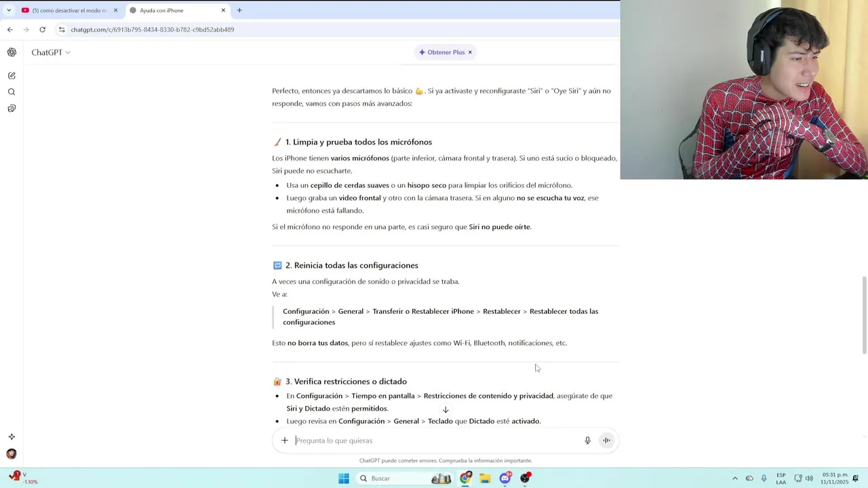Click the bold text 'video frontal'
Image resolution: width=868 pixels, height=488 pixels.
pyautogui.click(x=360, y=198)
